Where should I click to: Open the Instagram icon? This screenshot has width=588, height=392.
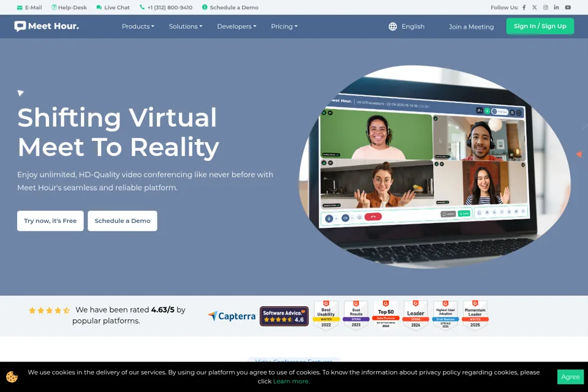546,7
